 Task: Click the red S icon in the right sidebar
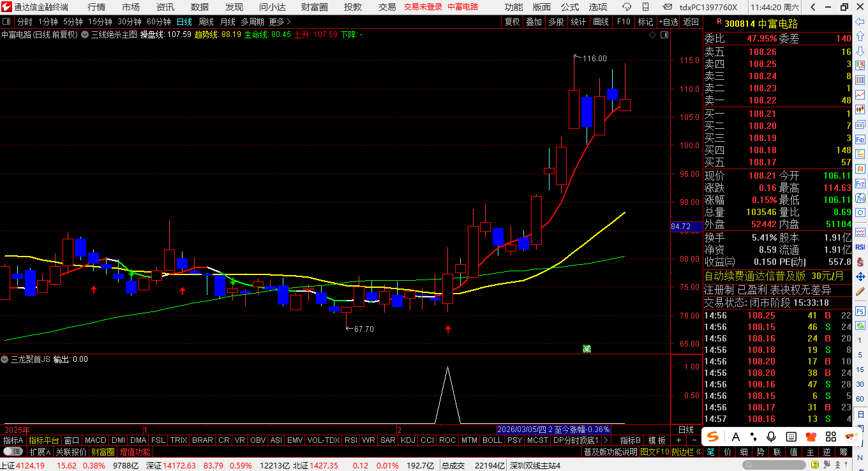(x=861, y=261)
